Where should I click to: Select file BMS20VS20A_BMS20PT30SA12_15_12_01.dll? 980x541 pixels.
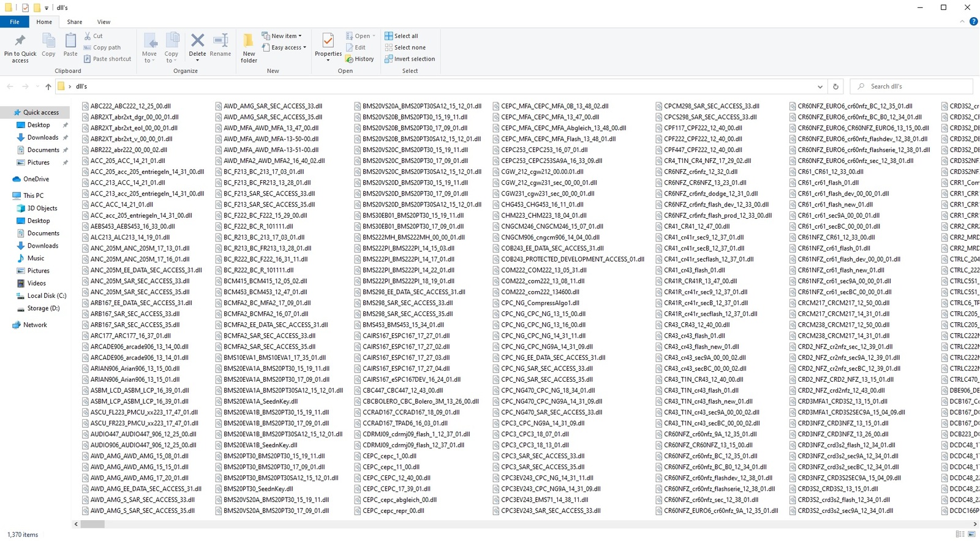point(417,106)
